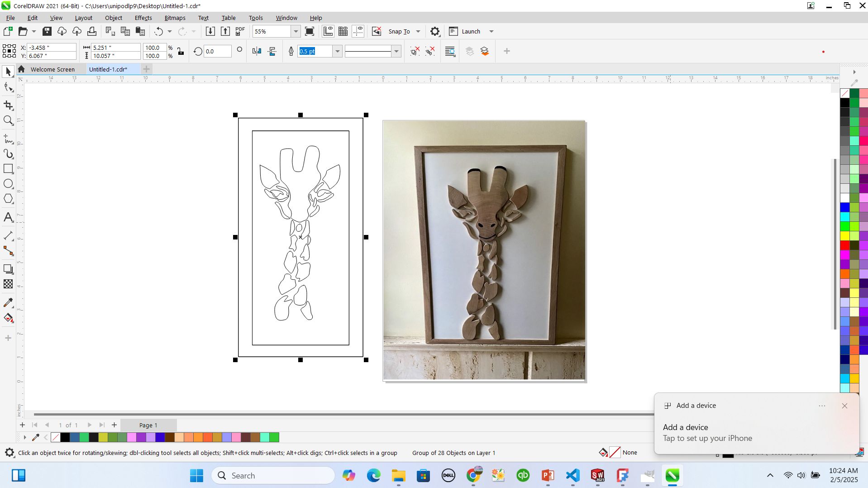The height and width of the screenshot is (488, 868).
Task: Select the Zoom tool in toolbox
Action: pyautogui.click(x=8, y=120)
